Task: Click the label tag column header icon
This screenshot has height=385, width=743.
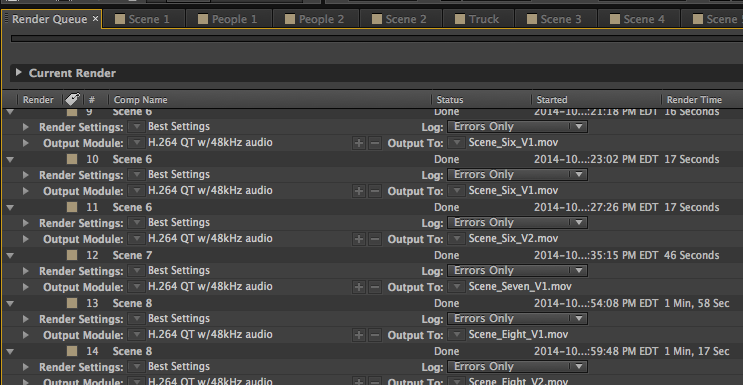Action: pyautogui.click(x=72, y=99)
